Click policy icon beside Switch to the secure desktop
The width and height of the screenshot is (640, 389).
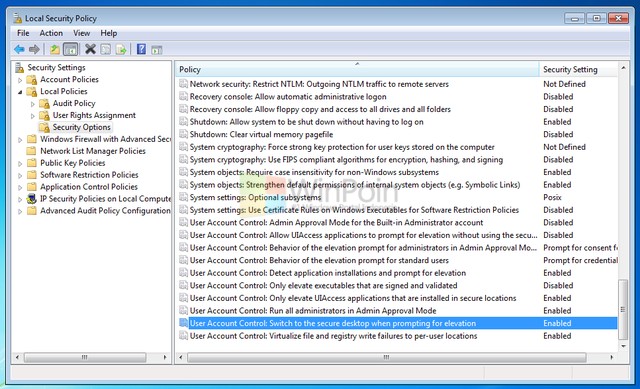[183, 323]
